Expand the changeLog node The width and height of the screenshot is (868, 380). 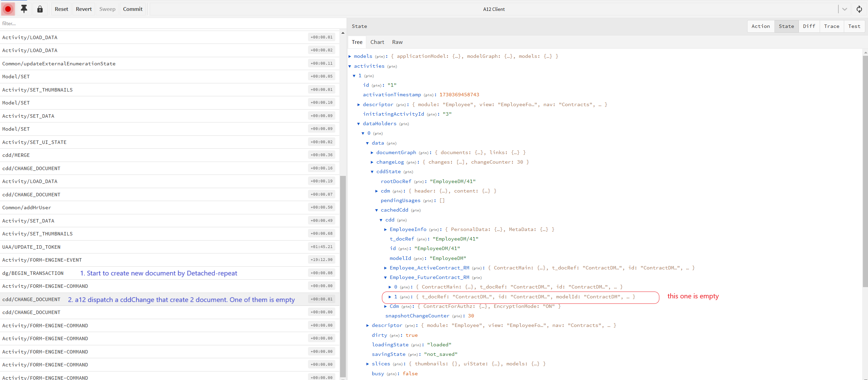point(372,162)
